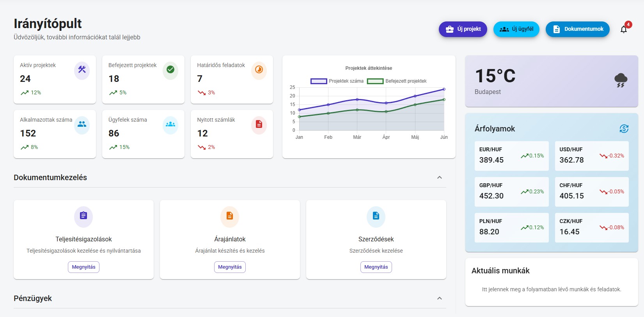The height and width of the screenshot is (317, 644).
Task: Click the Befejezett projektek checkmark icon
Action: click(170, 70)
